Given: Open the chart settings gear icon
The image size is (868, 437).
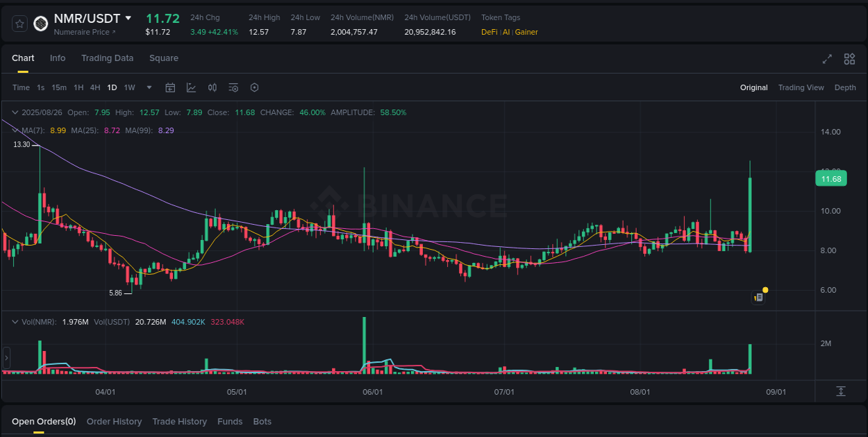Looking at the screenshot, I should 254,87.
